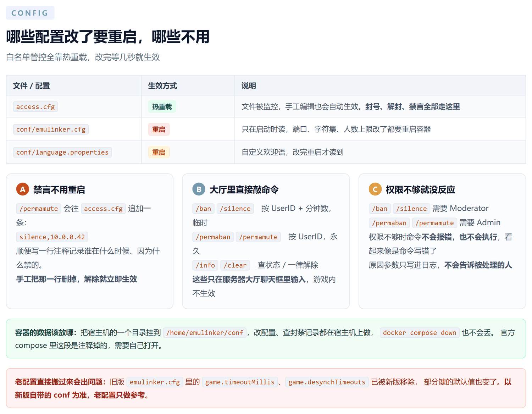Click /permamute in the 权限不够就没反应 card
Image resolution: width=532 pixels, height=414 pixels.
point(434,223)
